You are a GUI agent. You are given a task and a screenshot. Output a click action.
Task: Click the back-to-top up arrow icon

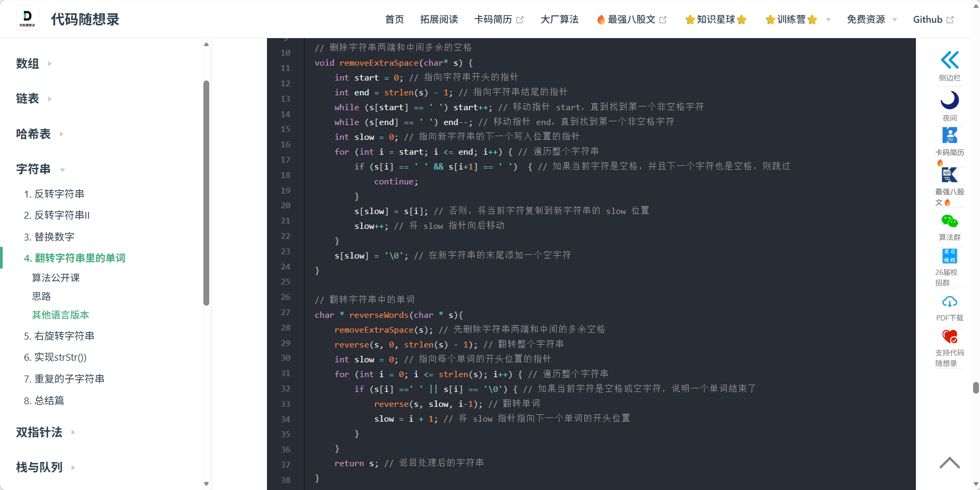[x=950, y=463]
